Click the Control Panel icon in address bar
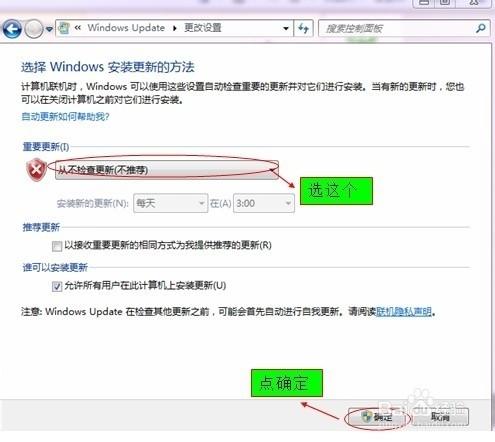Image resolution: width=495 pixels, height=442 pixels. [64, 28]
